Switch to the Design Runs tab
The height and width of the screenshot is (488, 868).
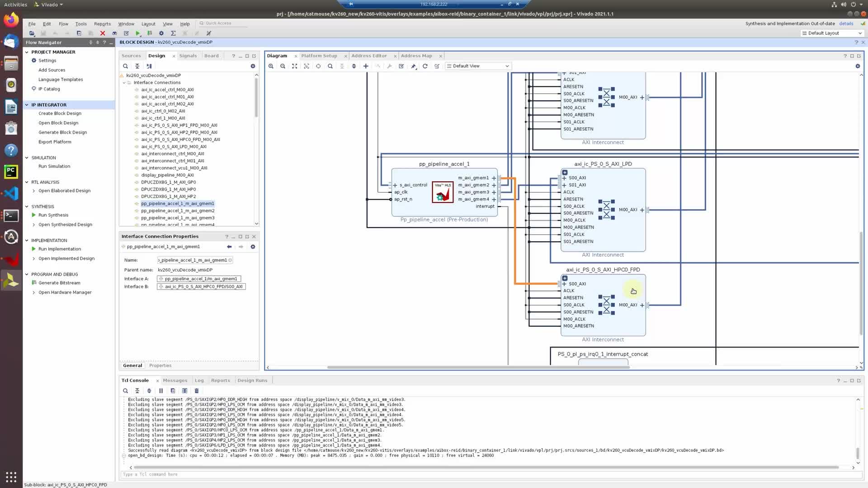point(252,380)
